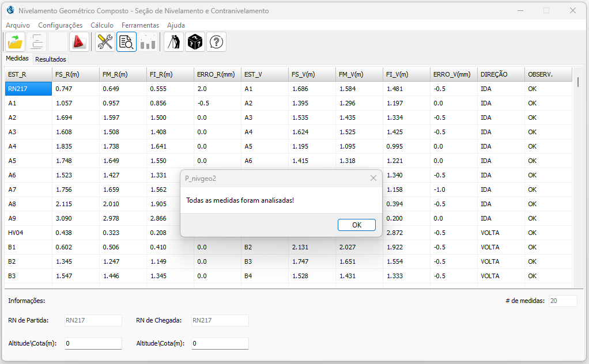The width and height of the screenshot is (589, 364).
Task: Click the FM_V value 1.095 in row A4
Action: tap(359, 146)
